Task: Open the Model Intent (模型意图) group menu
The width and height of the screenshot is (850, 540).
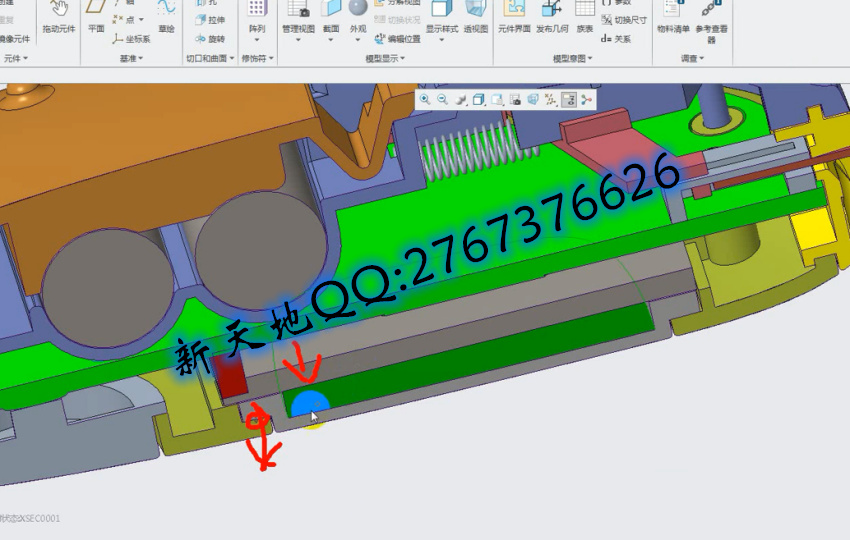Action: [x=571, y=59]
